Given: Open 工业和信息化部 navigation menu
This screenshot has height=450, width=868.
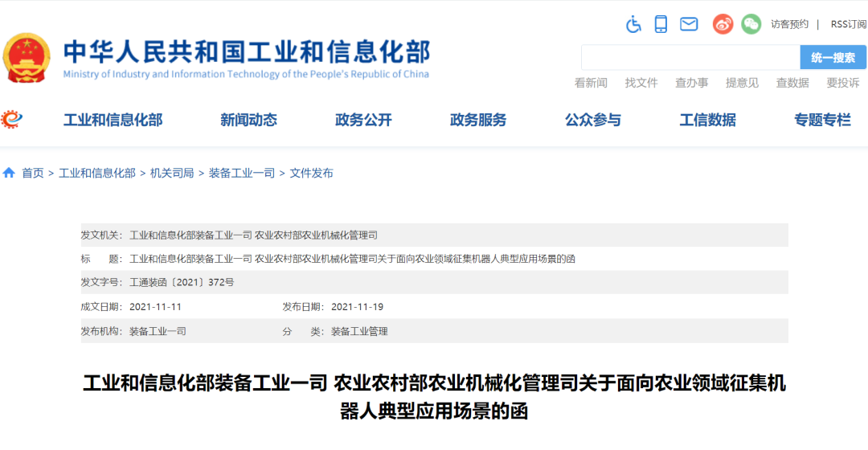Looking at the screenshot, I should pos(113,120).
